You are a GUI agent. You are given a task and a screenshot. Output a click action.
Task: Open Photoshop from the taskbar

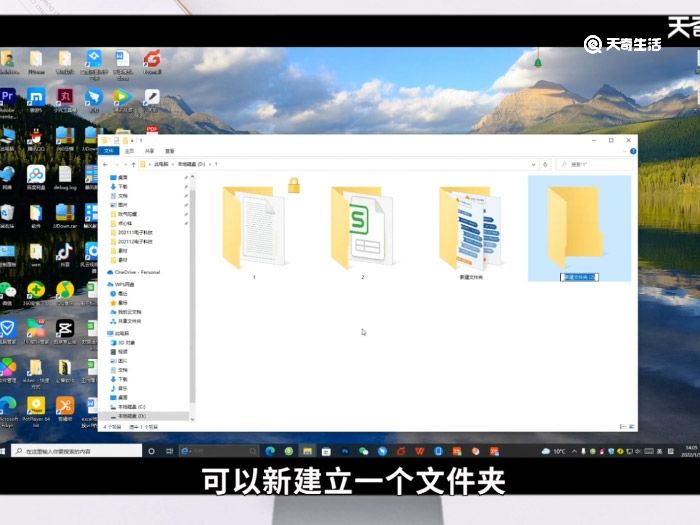coord(345,451)
